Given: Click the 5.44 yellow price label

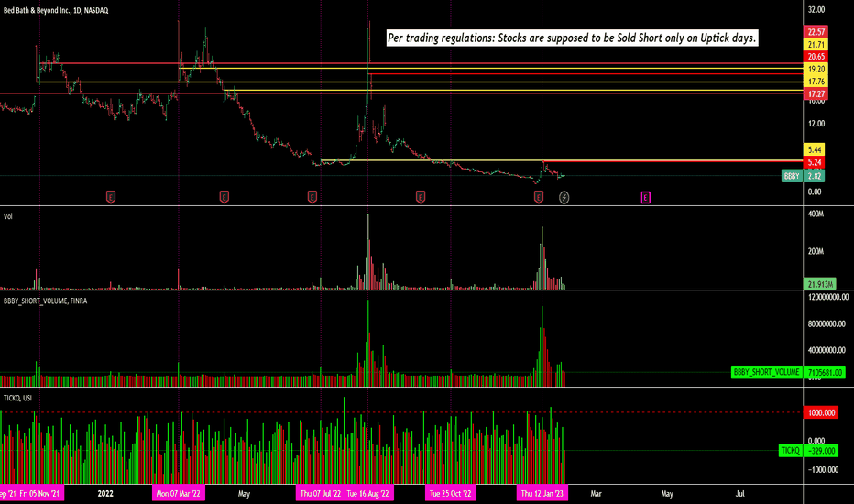Looking at the screenshot, I should point(815,149).
